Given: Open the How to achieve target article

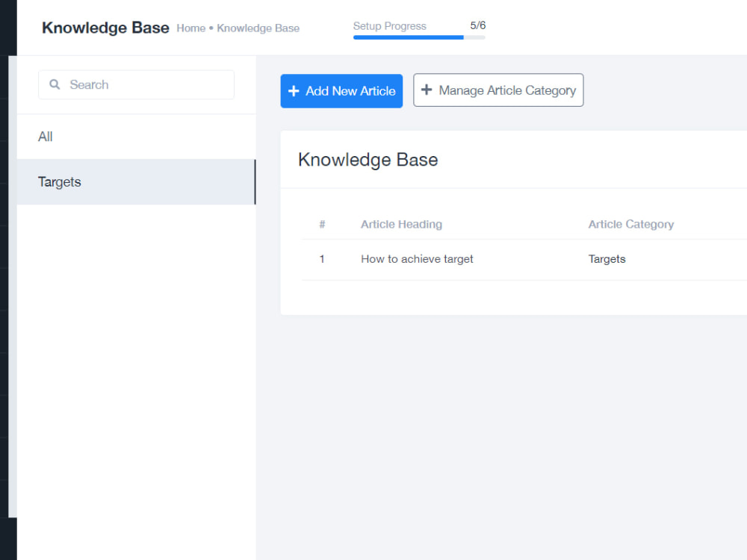Looking at the screenshot, I should click(417, 259).
